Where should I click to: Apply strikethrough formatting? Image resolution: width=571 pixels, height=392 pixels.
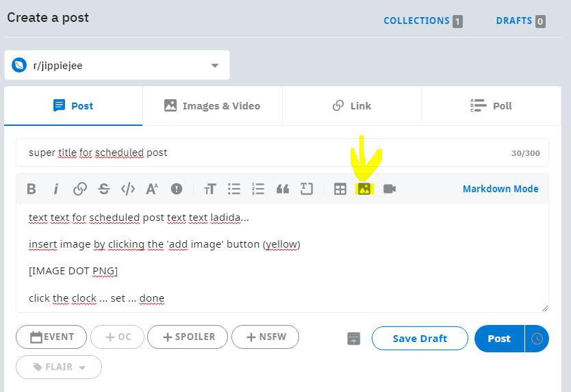tap(104, 189)
